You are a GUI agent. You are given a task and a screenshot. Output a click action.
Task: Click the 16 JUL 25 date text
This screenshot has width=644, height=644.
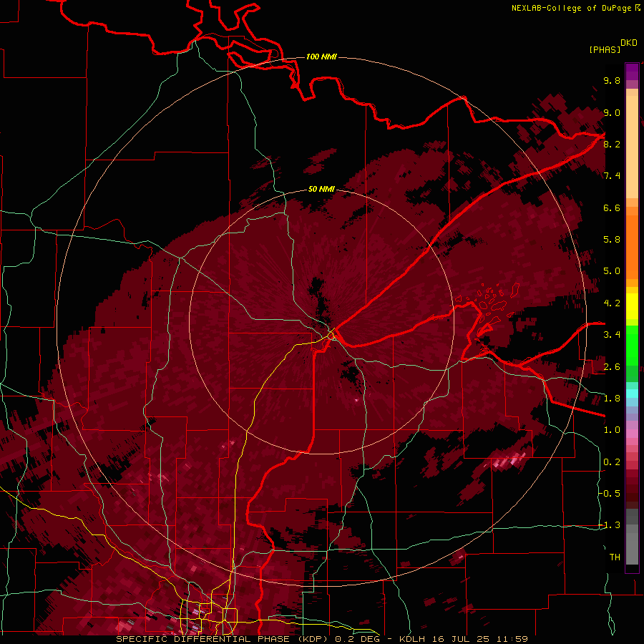[462, 639]
